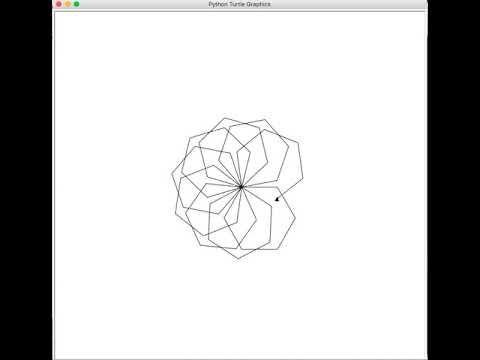Click the turtle arrow cursor on the canvas
Screen dimensions: 480x360
click(277, 199)
